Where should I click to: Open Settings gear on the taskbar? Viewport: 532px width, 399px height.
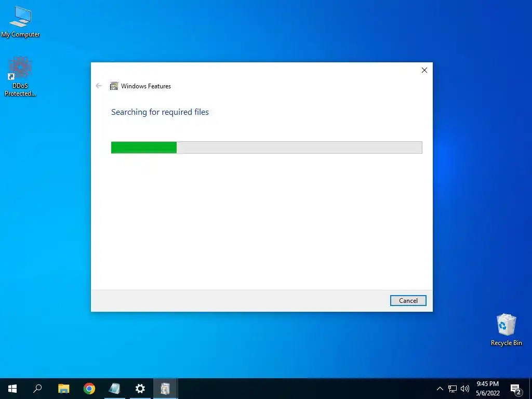coord(140,389)
